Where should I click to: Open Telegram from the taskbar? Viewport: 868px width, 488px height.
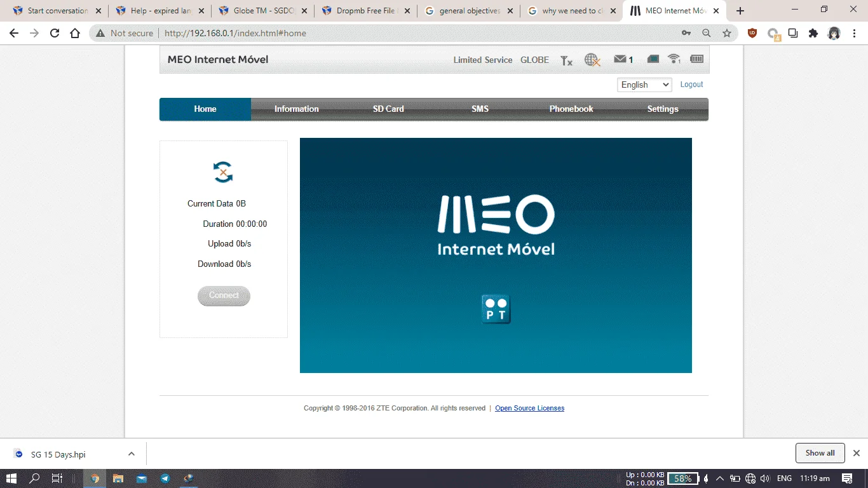[x=165, y=478]
